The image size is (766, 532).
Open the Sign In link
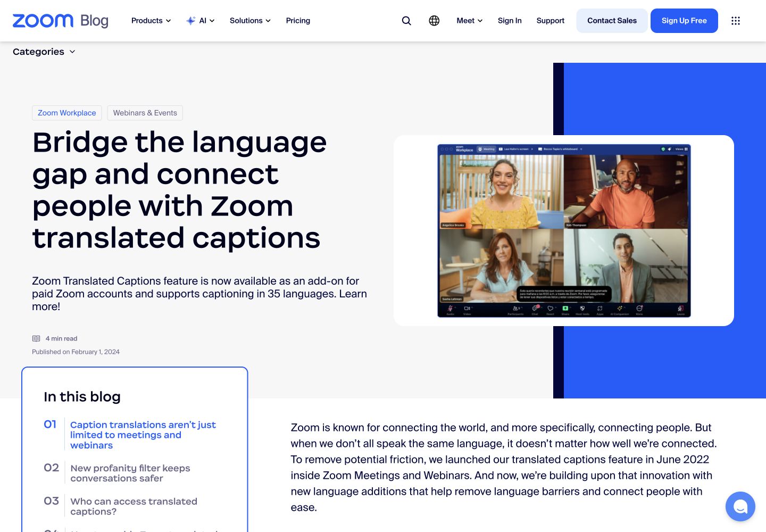pyautogui.click(x=510, y=21)
